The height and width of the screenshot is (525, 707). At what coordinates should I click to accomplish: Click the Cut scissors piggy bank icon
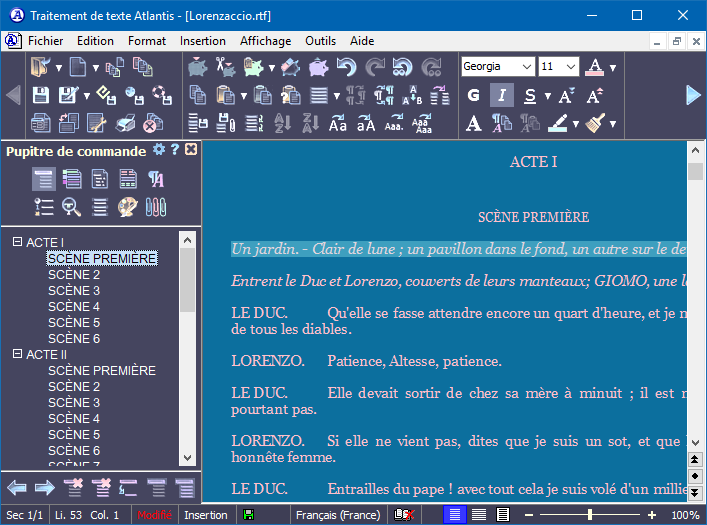click(225, 67)
